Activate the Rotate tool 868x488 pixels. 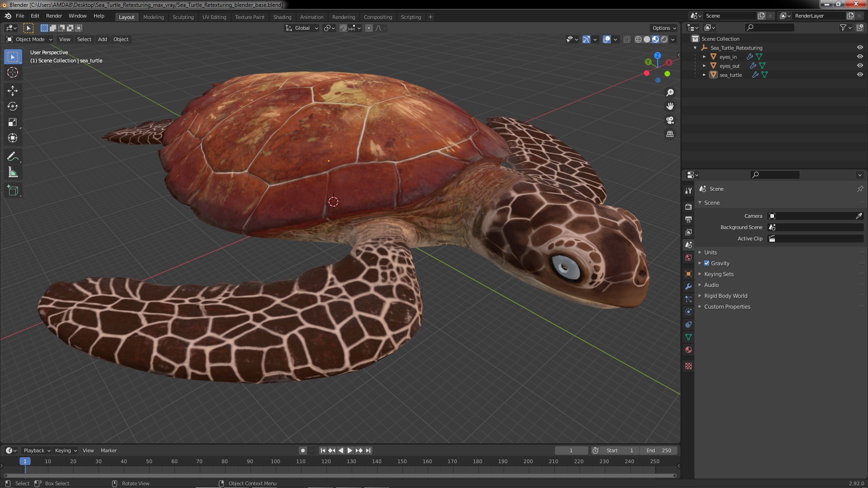13,106
